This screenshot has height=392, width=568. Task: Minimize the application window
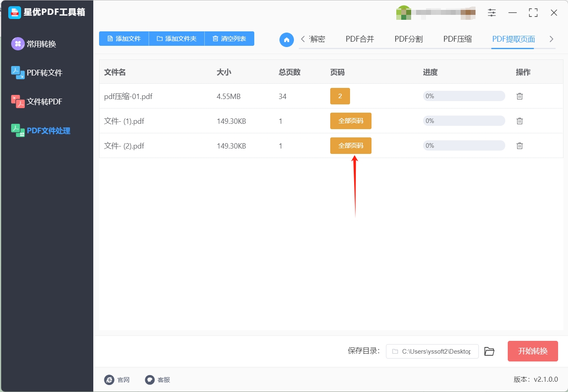pyautogui.click(x=513, y=13)
